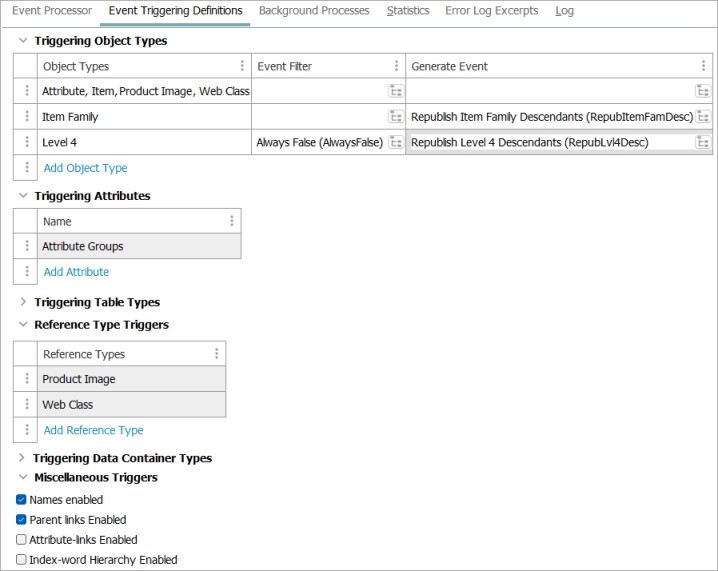
Task: Uncheck Names enabled checkbox
Action: click(21, 500)
